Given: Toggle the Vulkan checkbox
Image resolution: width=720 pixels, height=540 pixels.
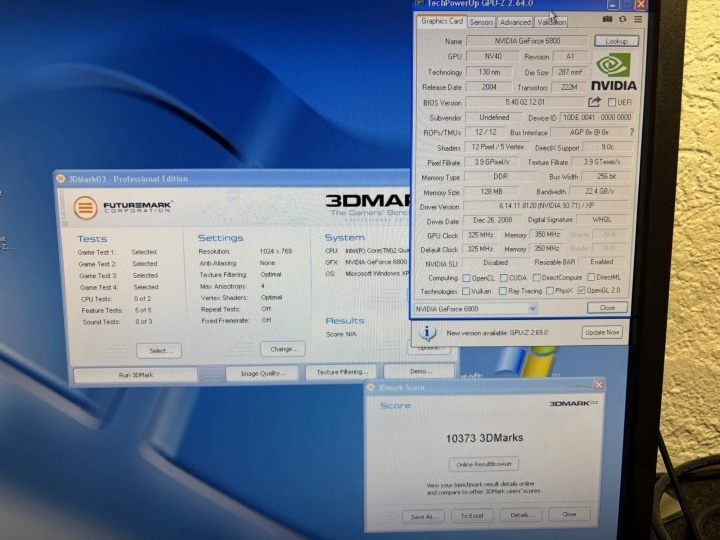Looking at the screenshot, I should point(466,291).
